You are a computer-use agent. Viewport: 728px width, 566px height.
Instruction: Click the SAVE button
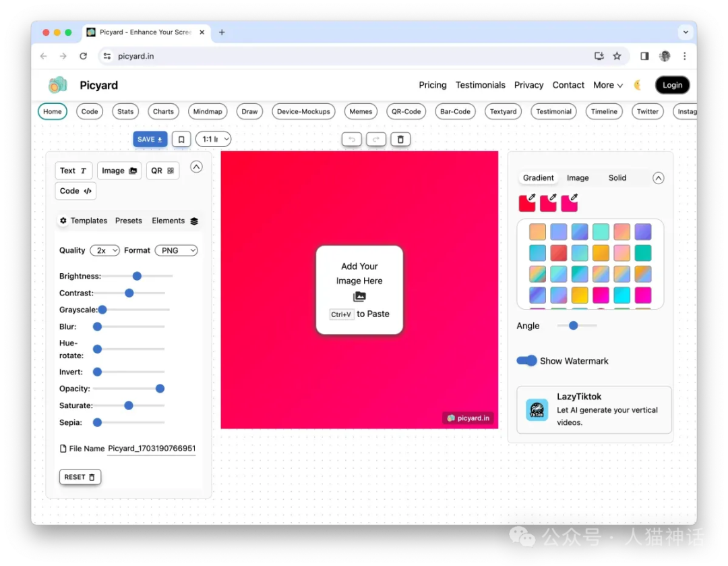tap(150, 140)
